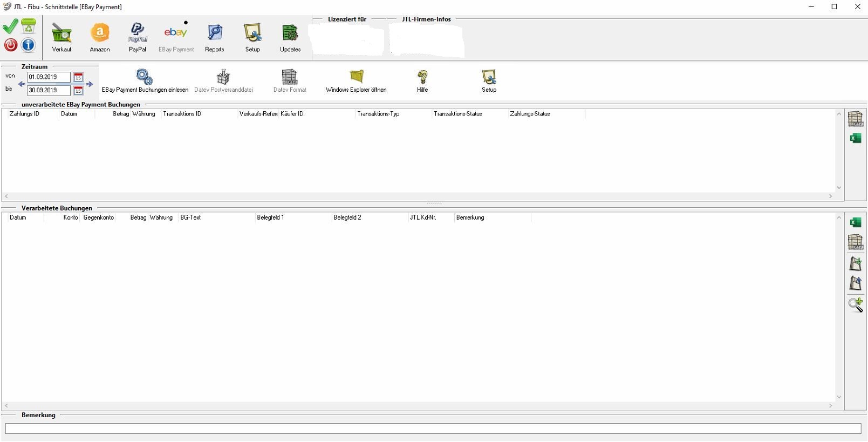Click the red power button icon
This screenshot has height=442, width=868.
click(x=11, y=45)
